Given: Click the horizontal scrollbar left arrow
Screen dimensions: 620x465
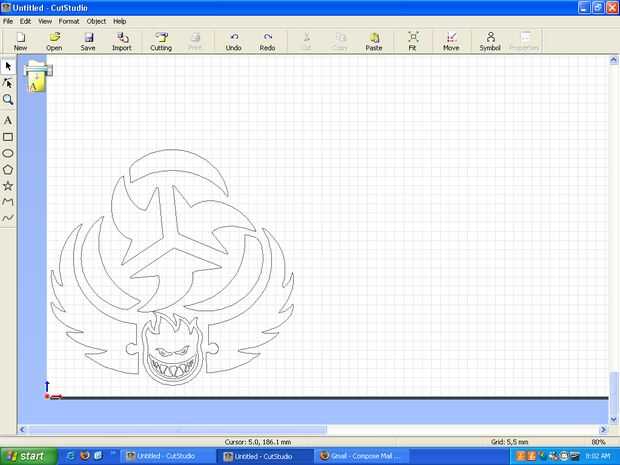Looking at the screenshot, I should pos(22,429).
